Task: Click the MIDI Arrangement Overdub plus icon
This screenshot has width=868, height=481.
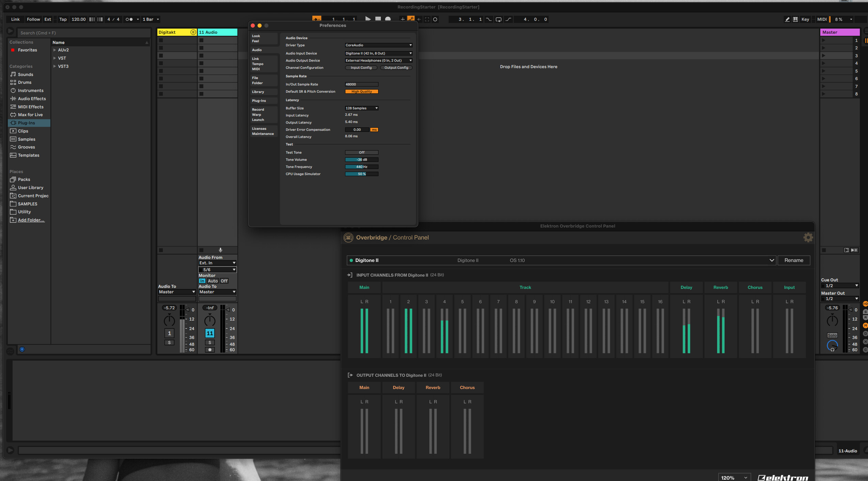Action: (403, 19)
